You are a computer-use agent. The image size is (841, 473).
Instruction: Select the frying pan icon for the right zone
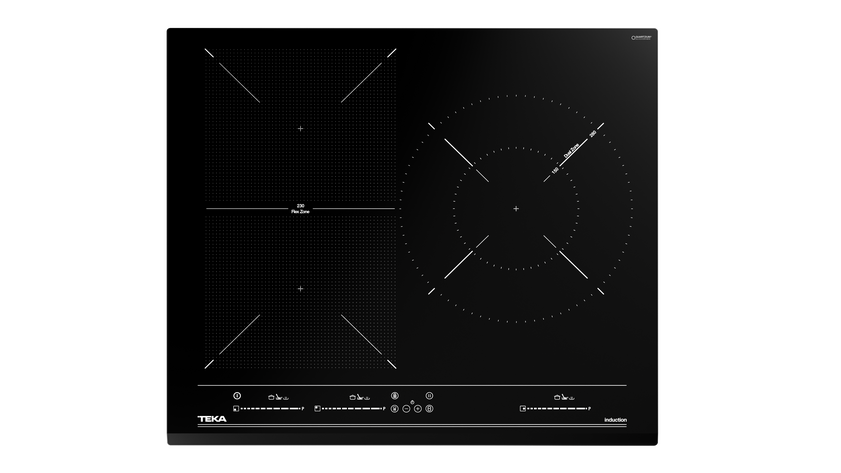564,397
